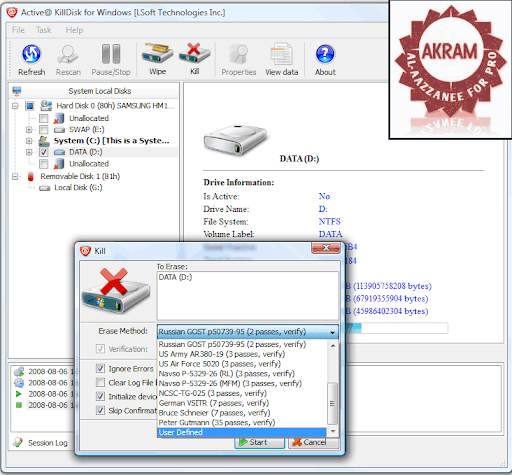Image resolution: width=512 pixels, height=475 pixels.
Task: Click the Pause/Stop toolbar icon
Action: 111,54
